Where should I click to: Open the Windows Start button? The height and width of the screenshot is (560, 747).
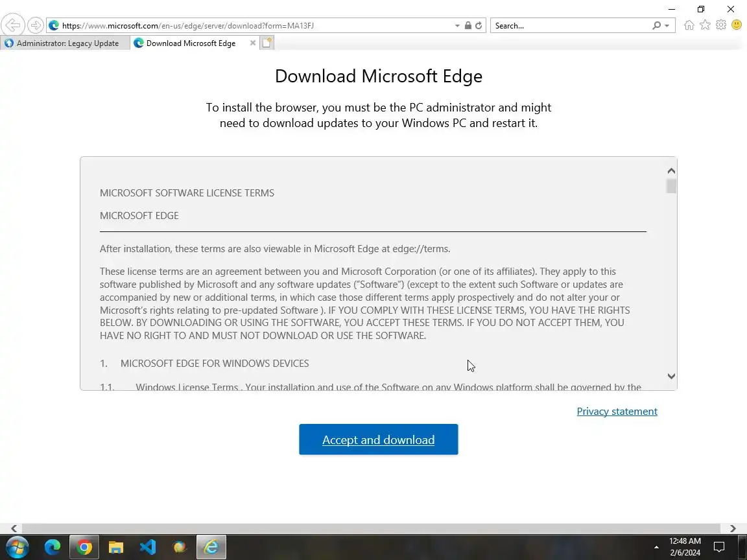pos(17,547)
